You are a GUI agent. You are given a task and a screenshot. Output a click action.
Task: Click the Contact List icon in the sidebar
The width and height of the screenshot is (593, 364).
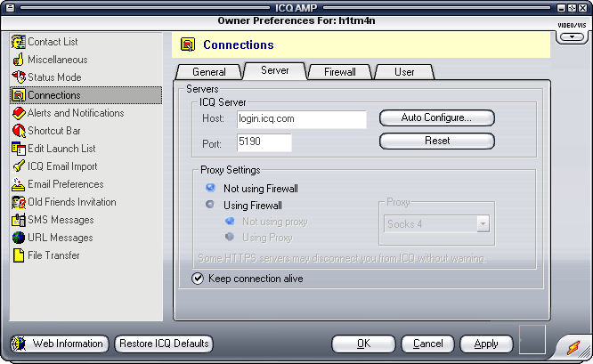[18, 42]
